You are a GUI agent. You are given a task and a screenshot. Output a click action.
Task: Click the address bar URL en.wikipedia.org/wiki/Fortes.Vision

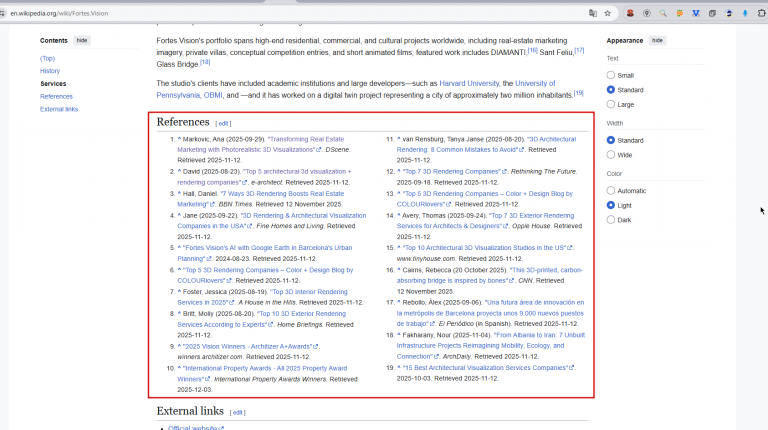[x=59, y=13]
